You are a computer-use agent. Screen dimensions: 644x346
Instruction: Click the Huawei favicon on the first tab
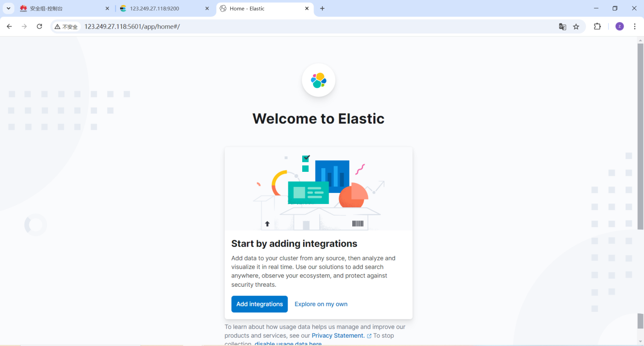23,8
